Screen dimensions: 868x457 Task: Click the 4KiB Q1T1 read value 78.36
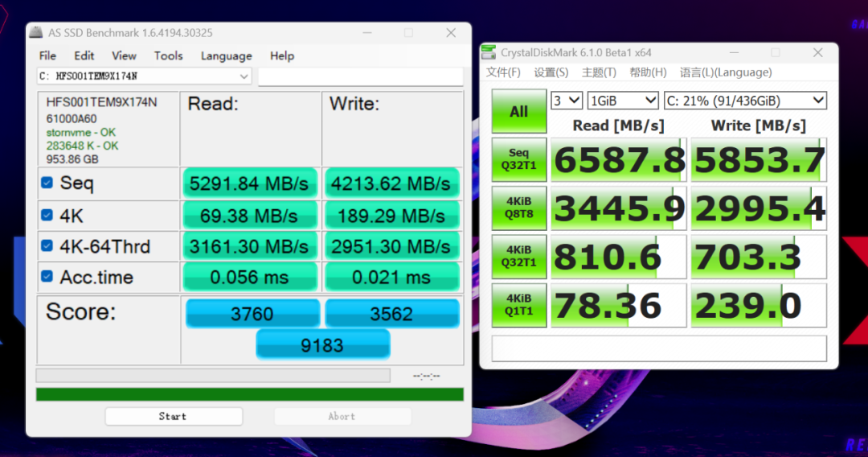[618, 305]
